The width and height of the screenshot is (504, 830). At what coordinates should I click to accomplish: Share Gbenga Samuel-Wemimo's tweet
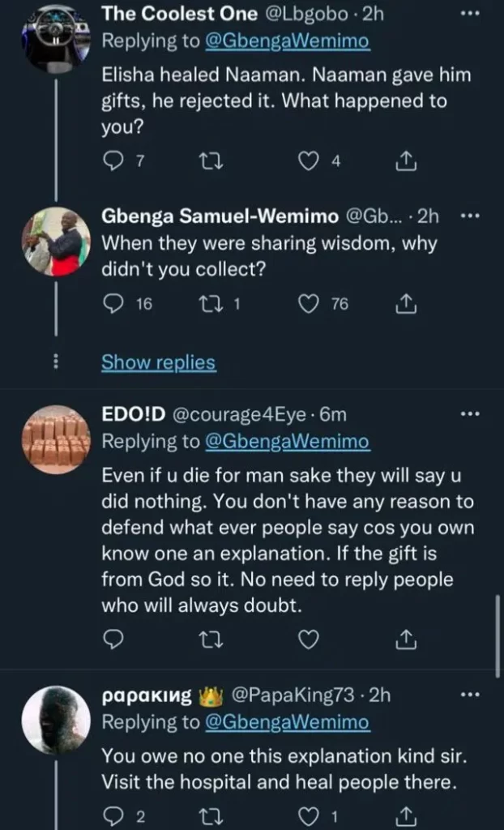pos(404,304)
